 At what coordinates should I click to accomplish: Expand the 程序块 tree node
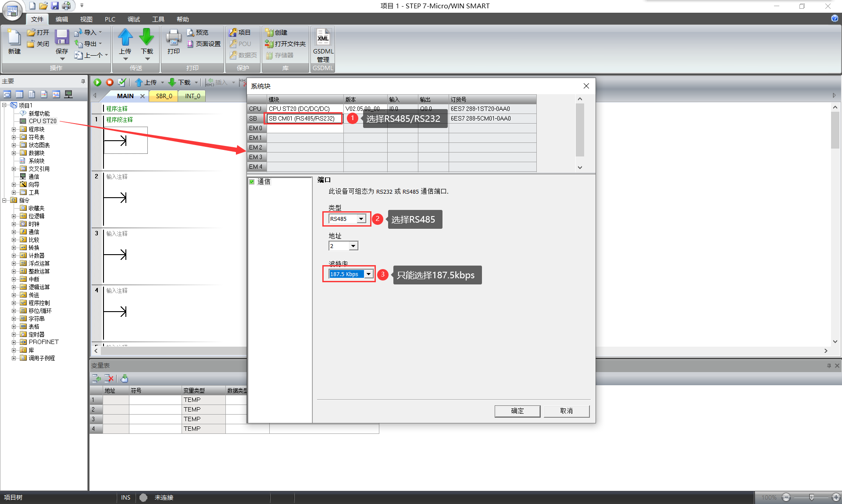(x=14, y=129)
